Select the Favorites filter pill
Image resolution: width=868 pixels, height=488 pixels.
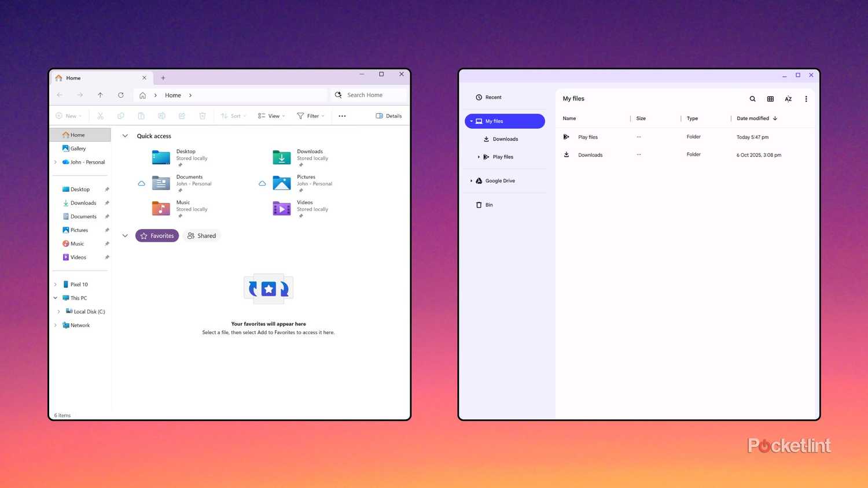pyautogui.click(x=157, y=235)
